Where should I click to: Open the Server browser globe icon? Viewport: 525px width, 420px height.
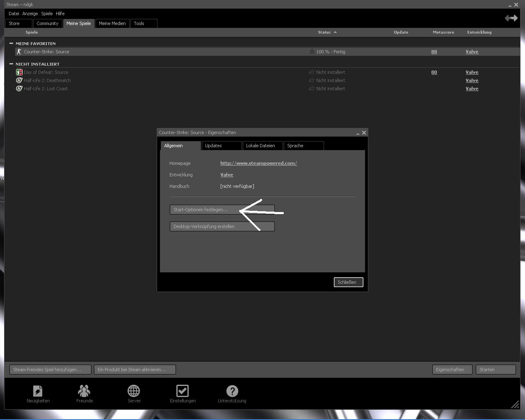(134, 391)
